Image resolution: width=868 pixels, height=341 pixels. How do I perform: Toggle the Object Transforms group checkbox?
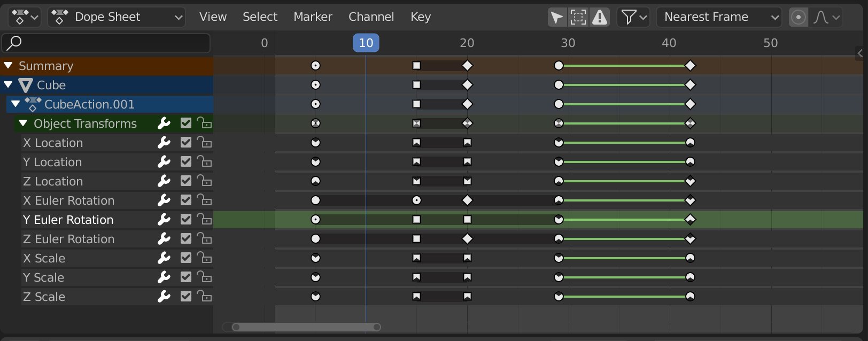186,123
